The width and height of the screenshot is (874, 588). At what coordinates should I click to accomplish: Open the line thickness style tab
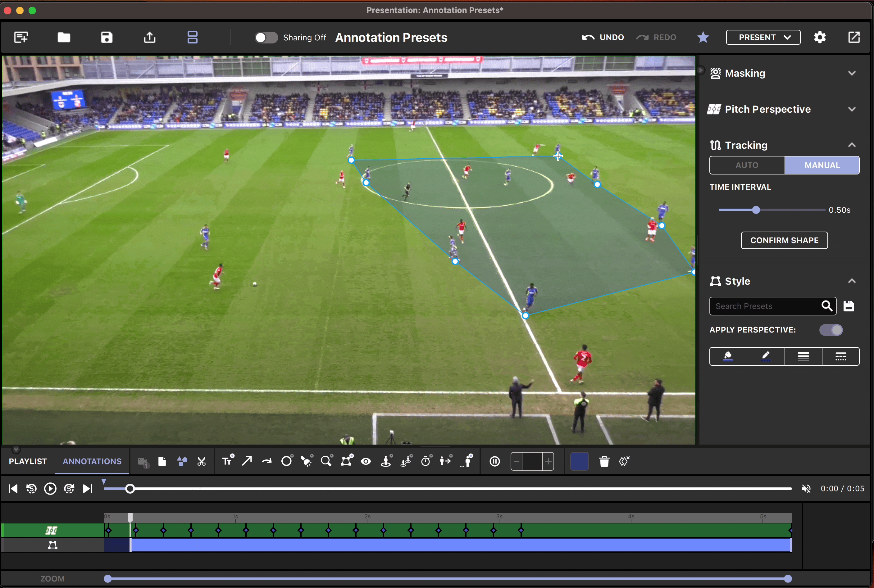coord(803,356)
